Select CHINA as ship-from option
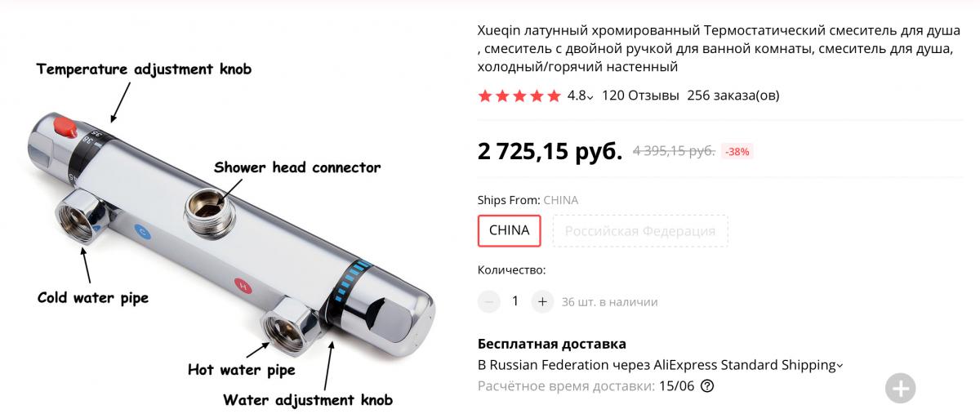 pyautogui.click(x=509, y=230)
